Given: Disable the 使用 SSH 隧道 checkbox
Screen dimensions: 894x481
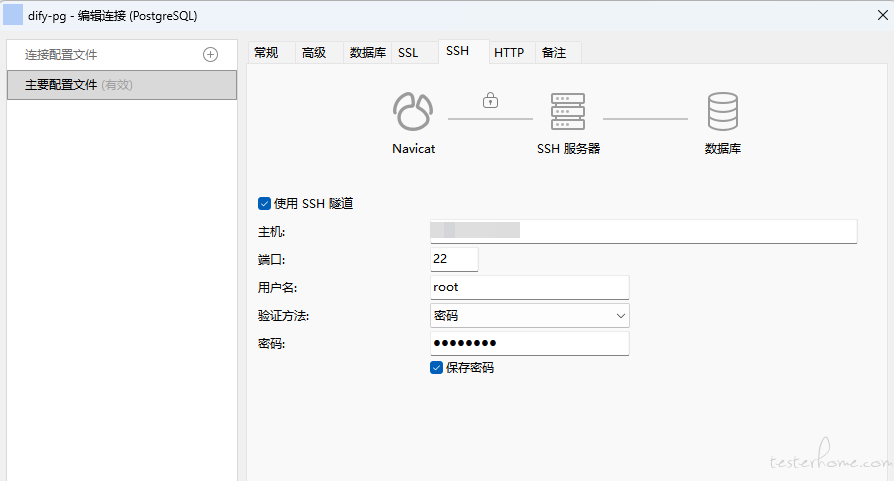Looking at the screenshot, I should [264, 203].
